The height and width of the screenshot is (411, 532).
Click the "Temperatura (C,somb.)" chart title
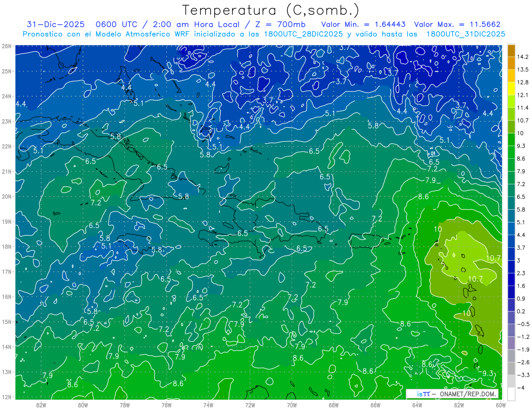(271, 10)
